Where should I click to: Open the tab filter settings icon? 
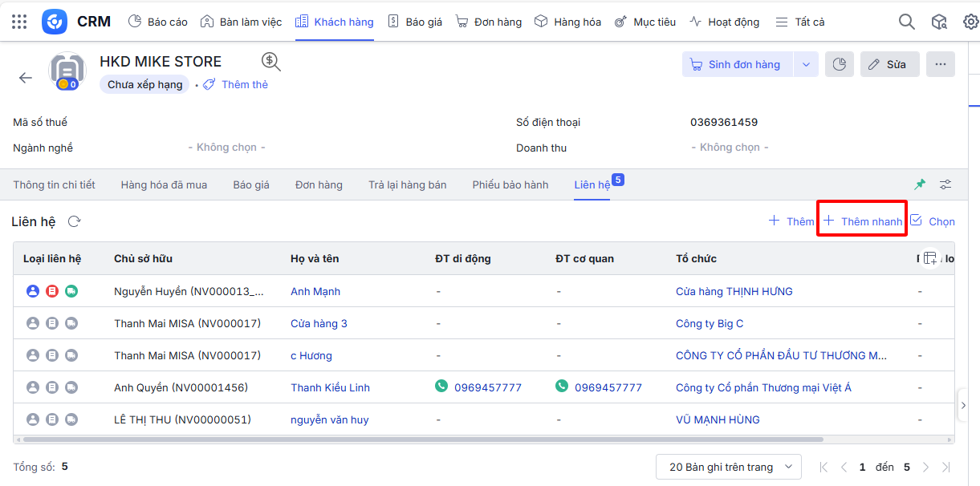pyautogui.click(x=945, y=184)
